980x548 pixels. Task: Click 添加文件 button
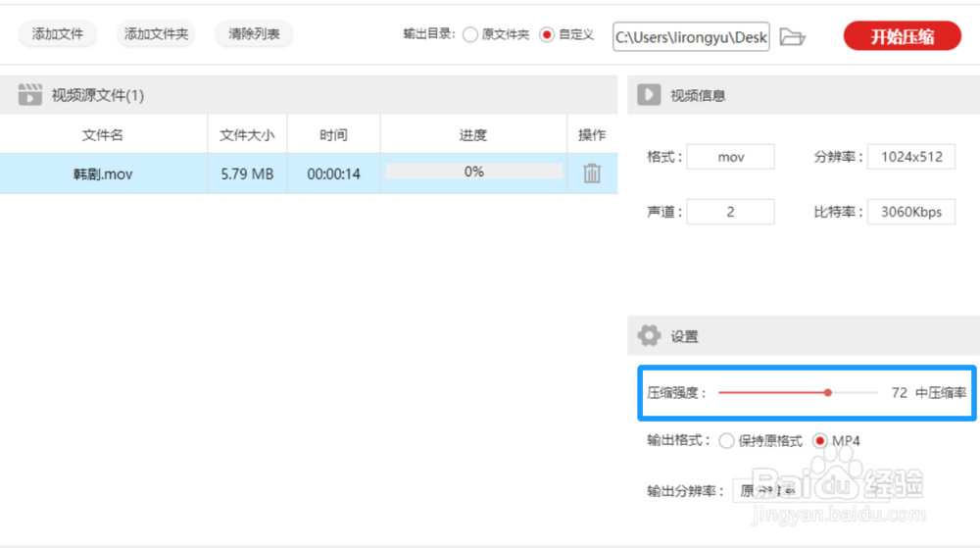tap(58, 33)
